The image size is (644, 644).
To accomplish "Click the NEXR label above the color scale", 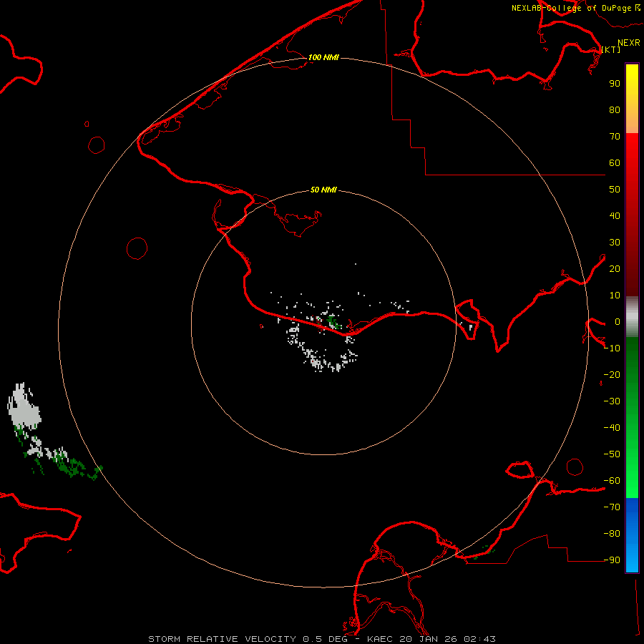I will [629, 43].
